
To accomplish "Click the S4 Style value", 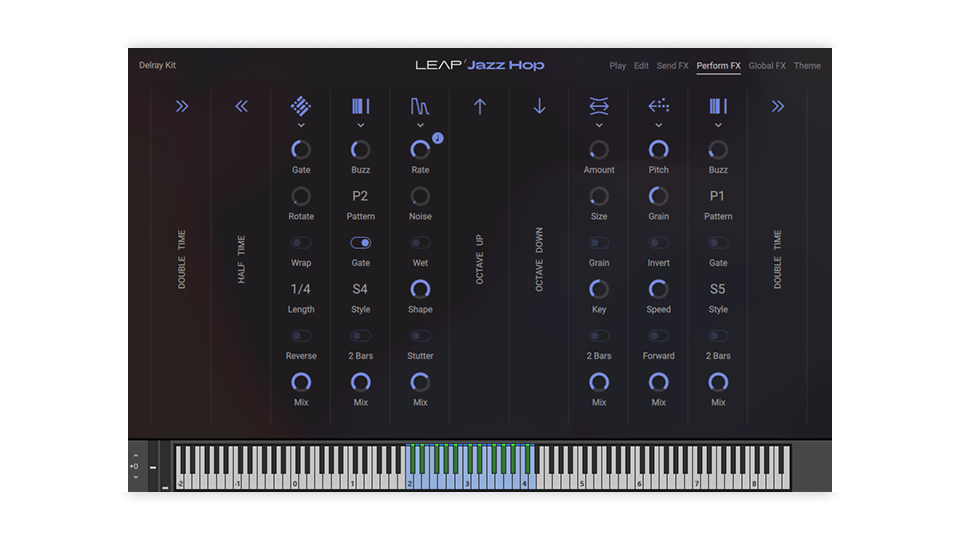I will 361,289.
